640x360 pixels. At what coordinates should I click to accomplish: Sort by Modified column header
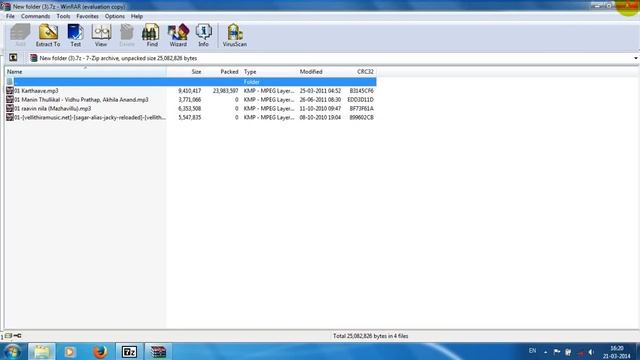(x=320, y=71)
